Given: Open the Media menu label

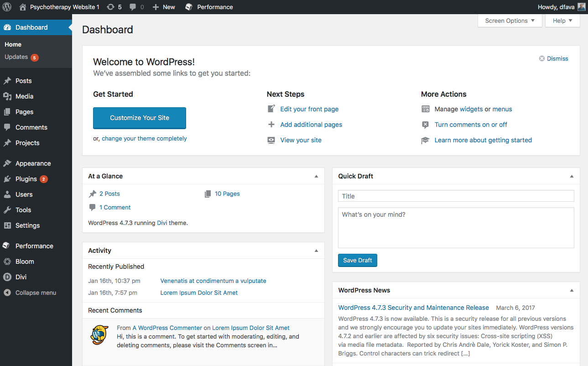Looking at the screenshot, I should (x=24, y=96).
